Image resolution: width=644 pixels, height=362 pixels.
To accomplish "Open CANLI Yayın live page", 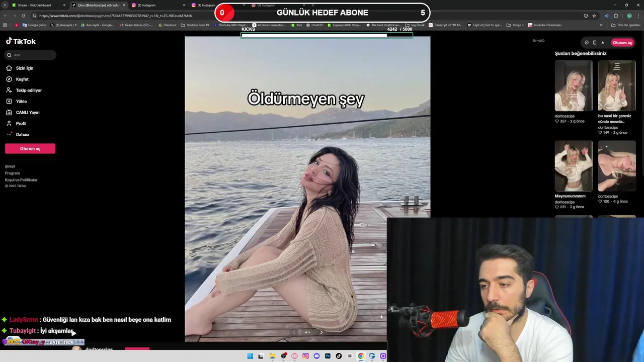I will pos(23,112).
